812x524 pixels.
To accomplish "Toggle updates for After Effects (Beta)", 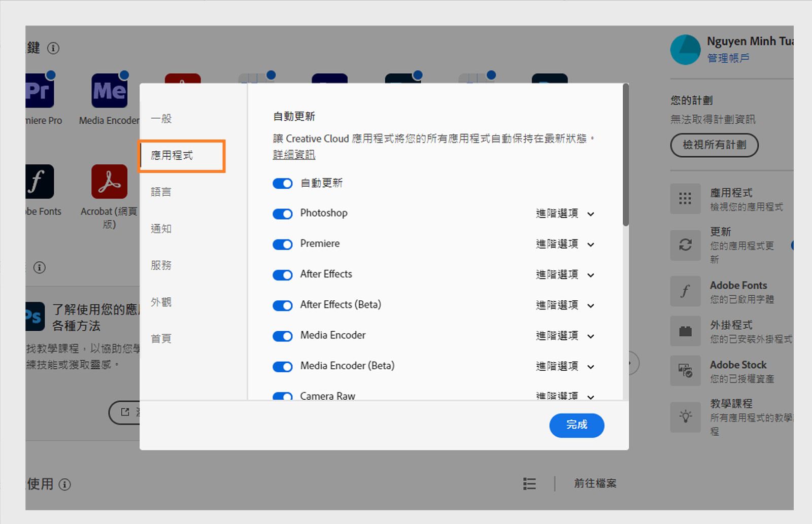I will [x=282, y=305].
